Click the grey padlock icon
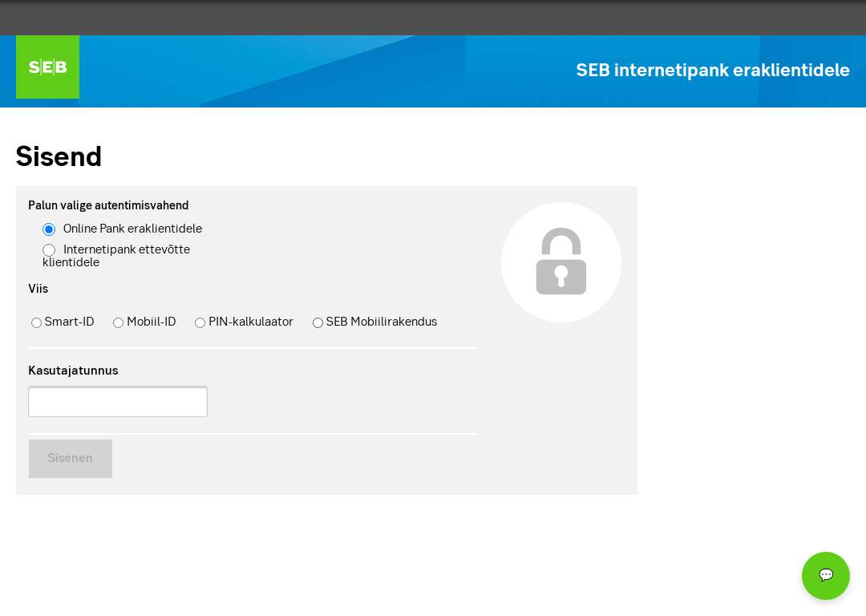Image resolution: width=866 pixels, height=616 pixels. click(x=561, y=261)
